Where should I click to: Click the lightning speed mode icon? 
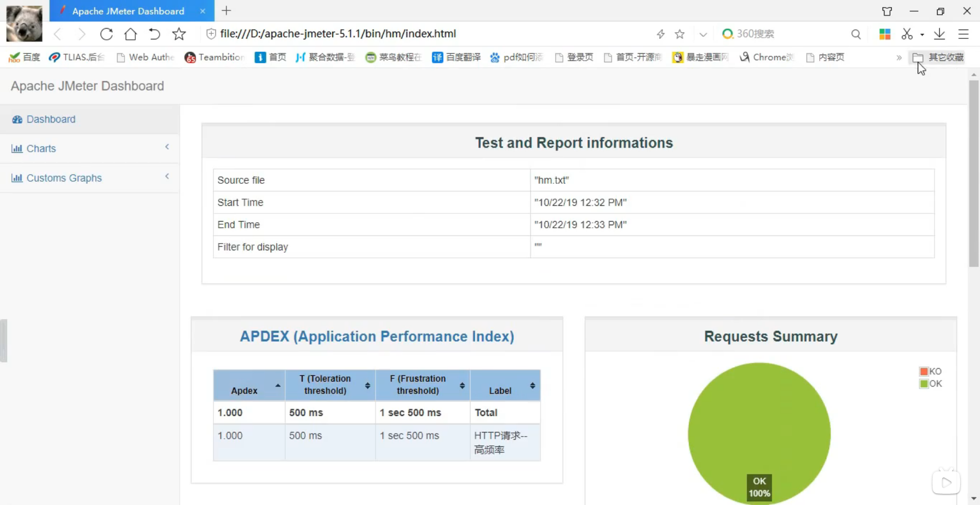click(660, 34)
